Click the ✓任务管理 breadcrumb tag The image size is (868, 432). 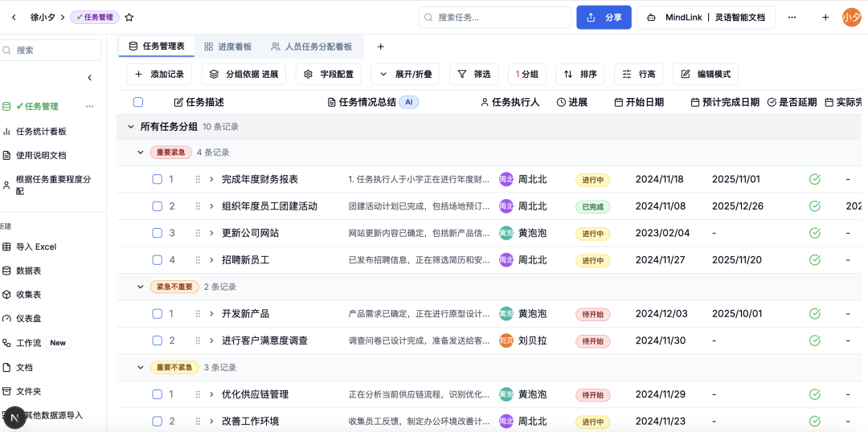click(x=95, y=18)
